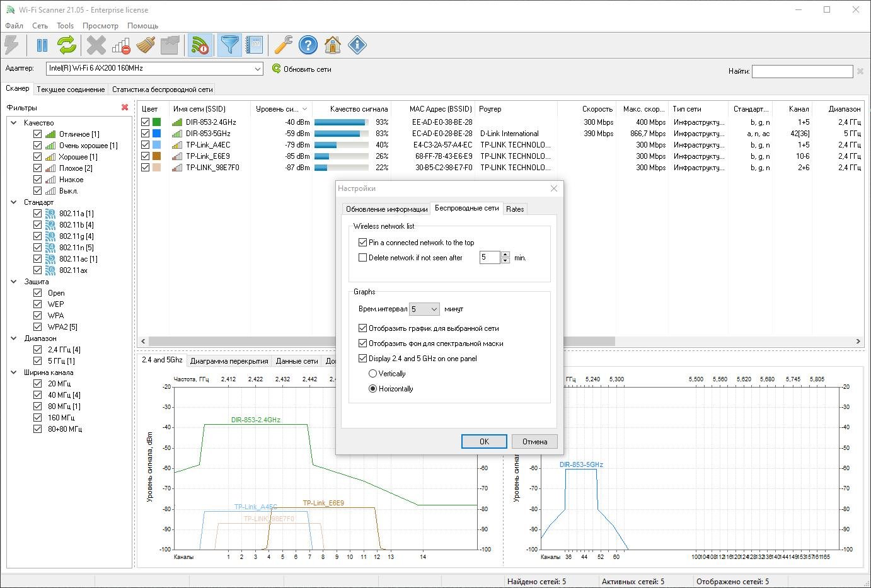Click the green color swatch for DIR-853-2.4GHz
Screen dimensions: 871x588
[x=156, y=122]
